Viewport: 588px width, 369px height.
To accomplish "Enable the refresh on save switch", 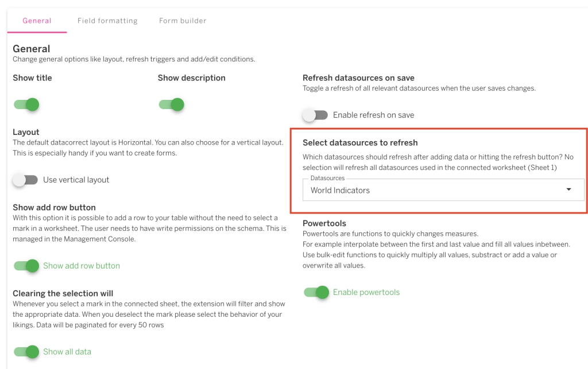I will point(315,115).
